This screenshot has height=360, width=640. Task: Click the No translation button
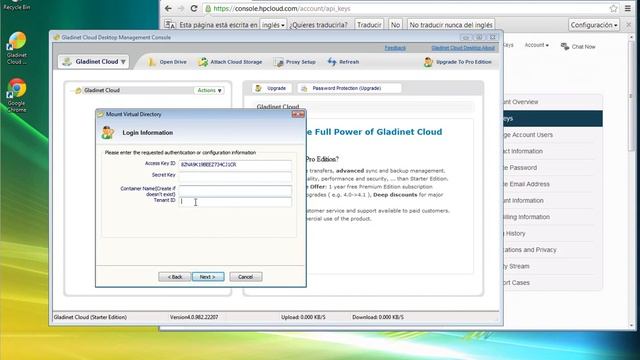click(x=395, y=25)
